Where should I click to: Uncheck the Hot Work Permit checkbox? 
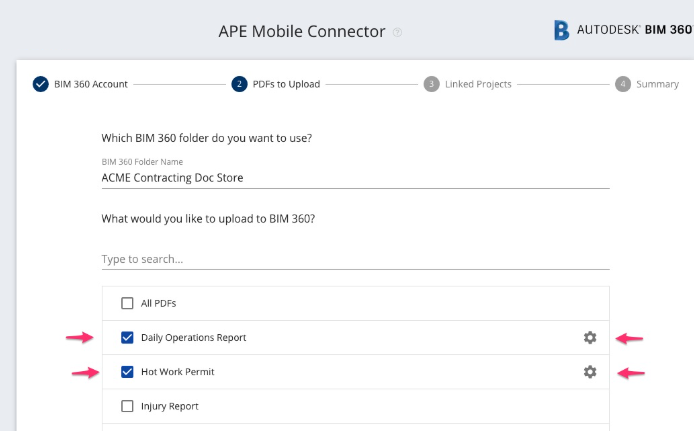[127, 372]
